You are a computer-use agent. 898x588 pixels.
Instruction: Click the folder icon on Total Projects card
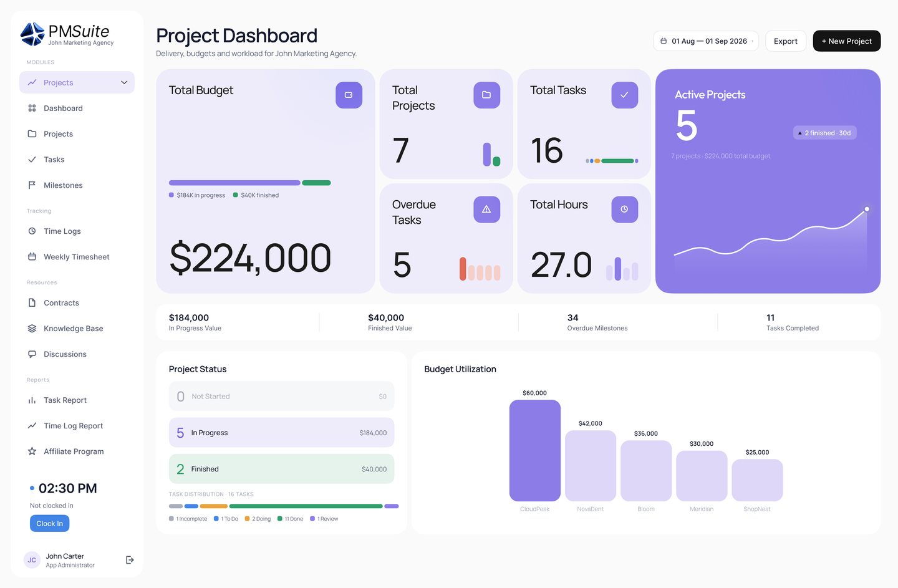pyautogui.click(x=486, y=95)
